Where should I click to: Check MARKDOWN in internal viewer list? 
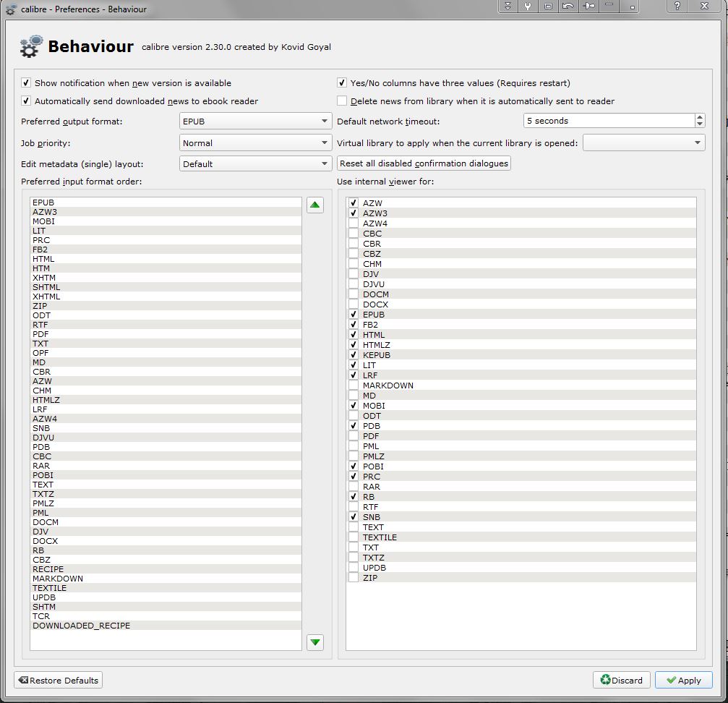[x=354, y=385]
